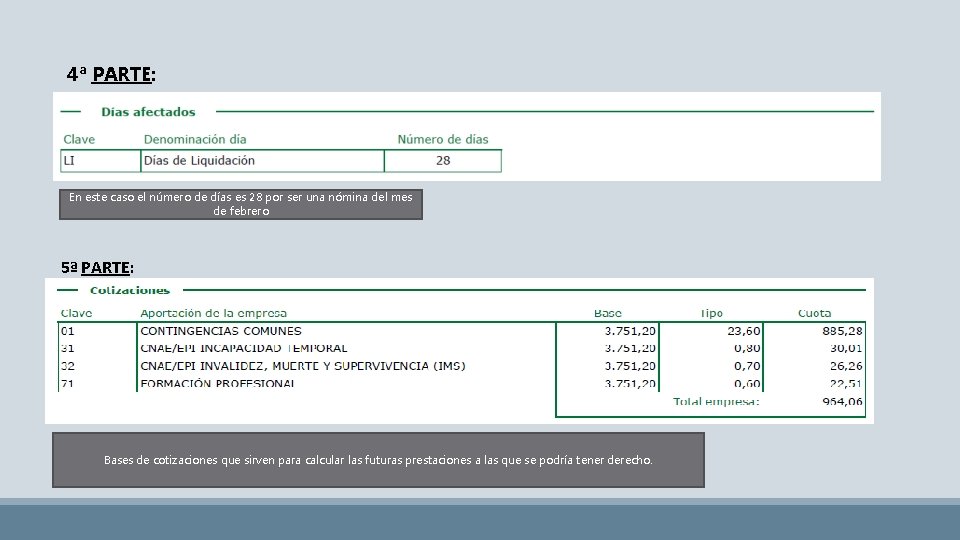
Task: Select the 'CONTINGENCIAS COMUNES' row label
Action: pyautogui.click(x=220, y=331)
